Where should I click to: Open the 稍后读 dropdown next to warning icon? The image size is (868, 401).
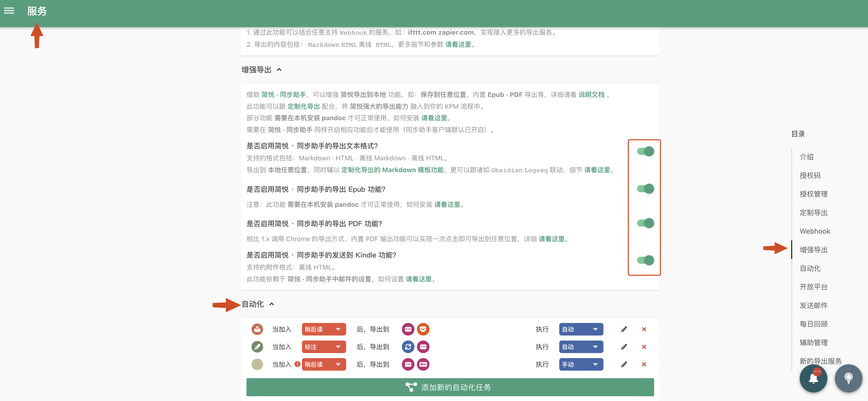(324, 364)
